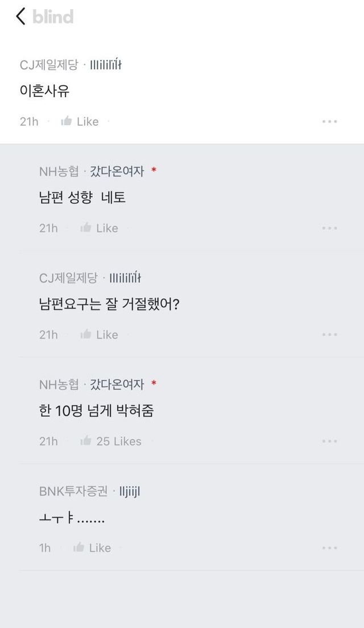The image size is (364, 628).
Task: Tap the comment text 한 10명 넘게 박혀줌
Action: 96,411
